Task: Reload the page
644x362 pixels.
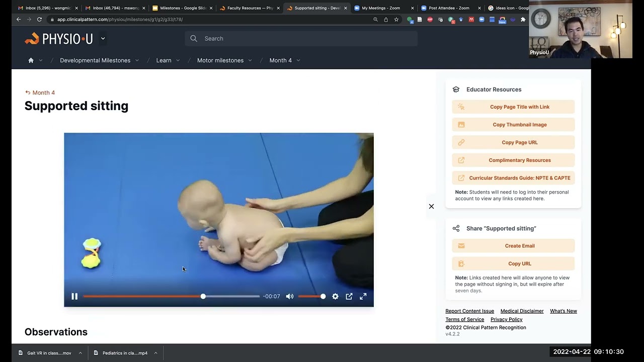Action: (x=39, y=20)
